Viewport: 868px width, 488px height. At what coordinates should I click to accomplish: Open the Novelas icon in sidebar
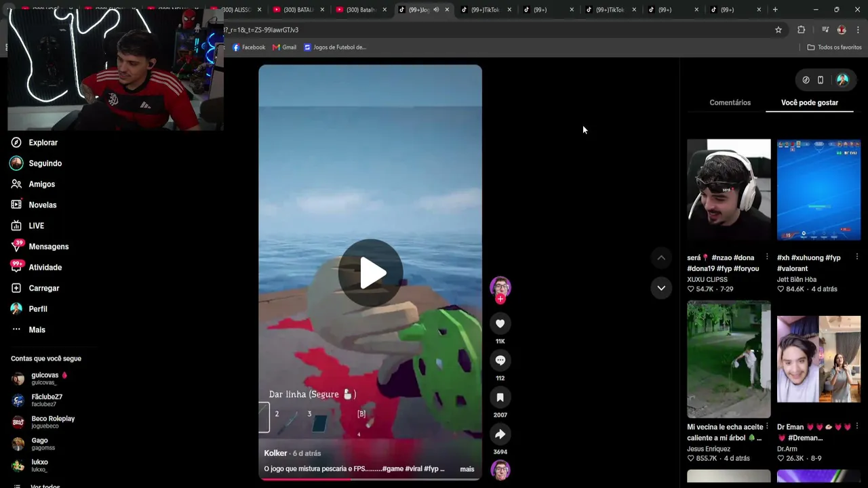pos(16,205)
